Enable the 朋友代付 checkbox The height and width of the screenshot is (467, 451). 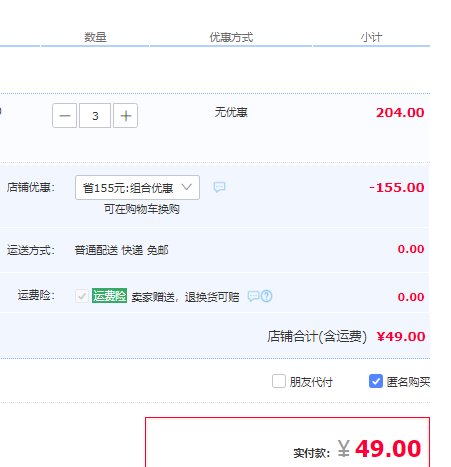coord(279,381)
